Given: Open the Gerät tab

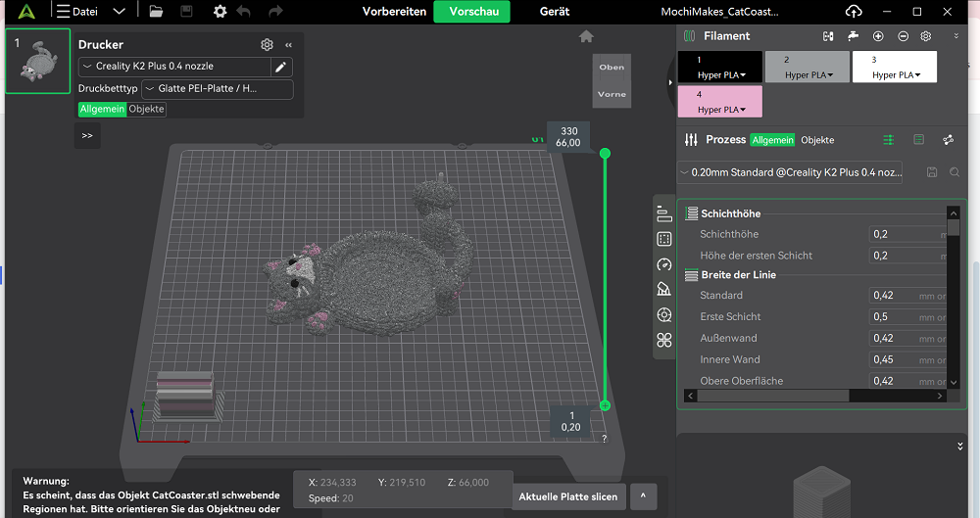Looking at the screenshot, I should tap(555, 12).
